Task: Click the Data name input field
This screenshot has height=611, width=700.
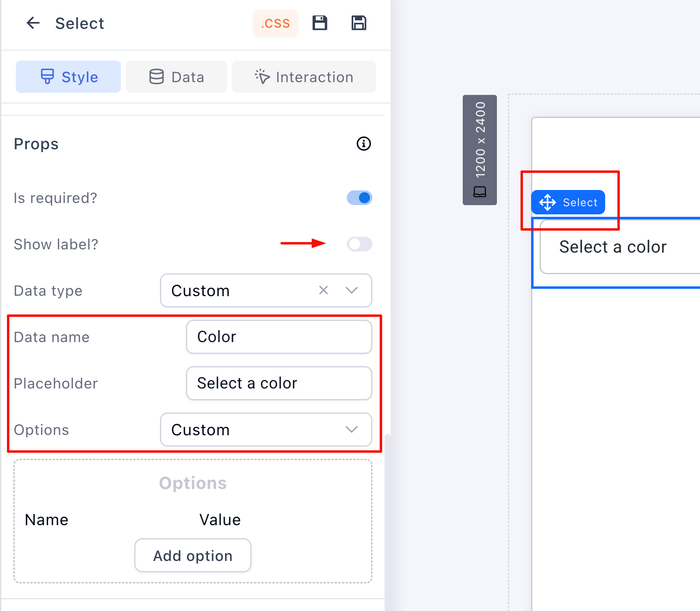Action: tap(279, 337)
